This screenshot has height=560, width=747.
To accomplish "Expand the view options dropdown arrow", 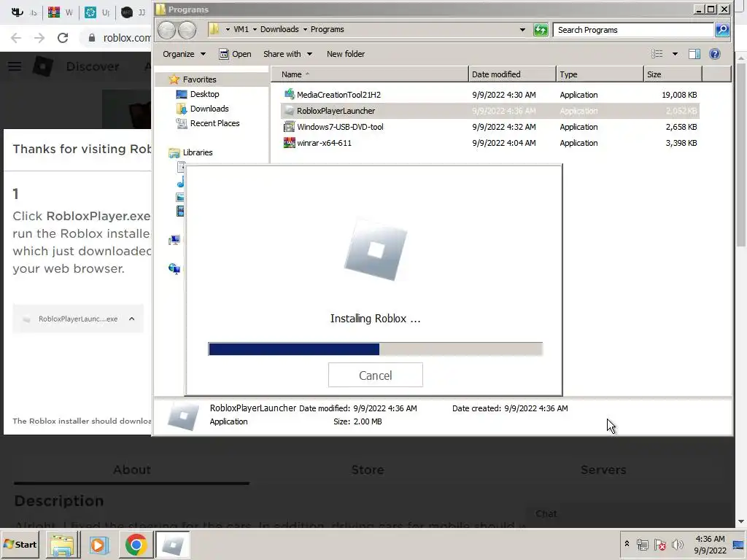I will 675,54.
